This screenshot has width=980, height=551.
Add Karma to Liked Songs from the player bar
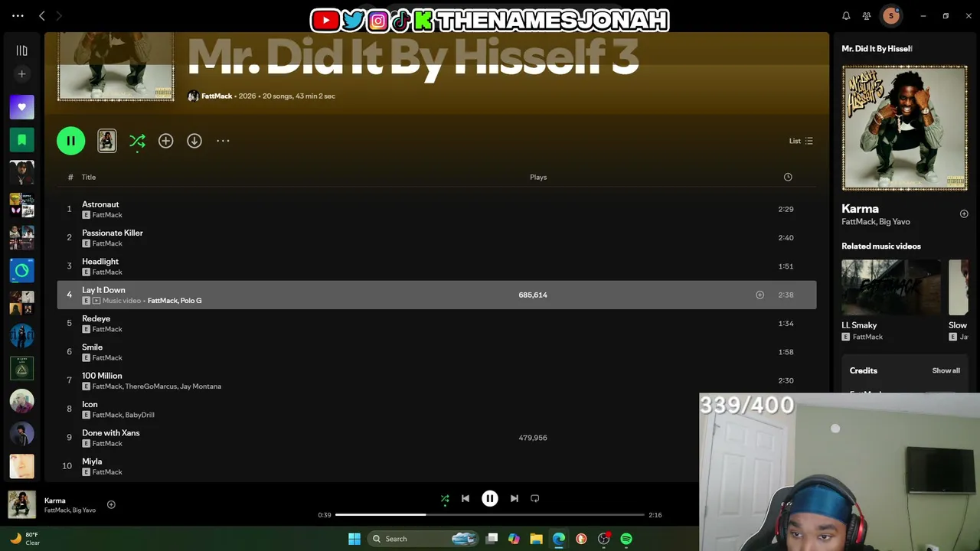(111, 504)
